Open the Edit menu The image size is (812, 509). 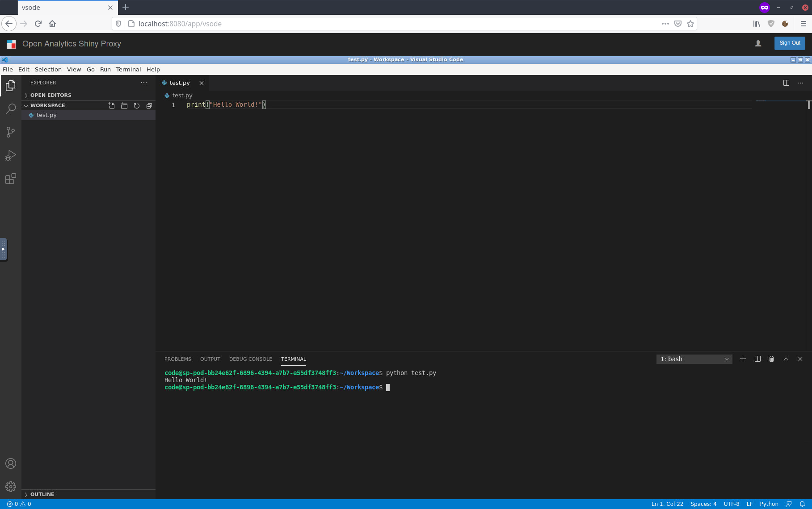coord(24,69)
